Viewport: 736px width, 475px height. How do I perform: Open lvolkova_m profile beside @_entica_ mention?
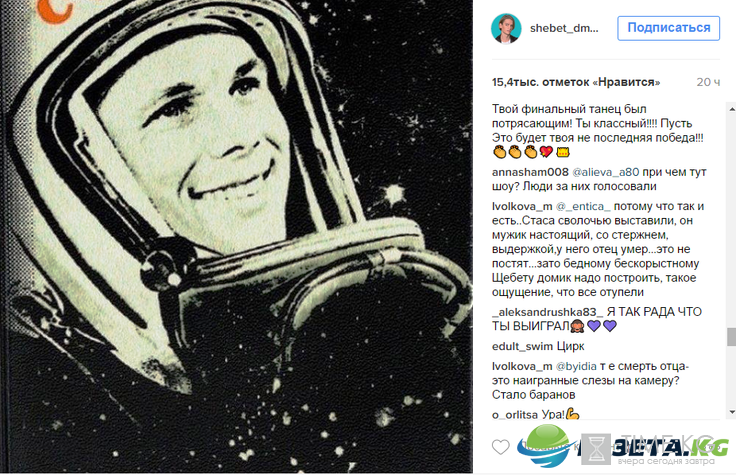(x=522, y=207)
